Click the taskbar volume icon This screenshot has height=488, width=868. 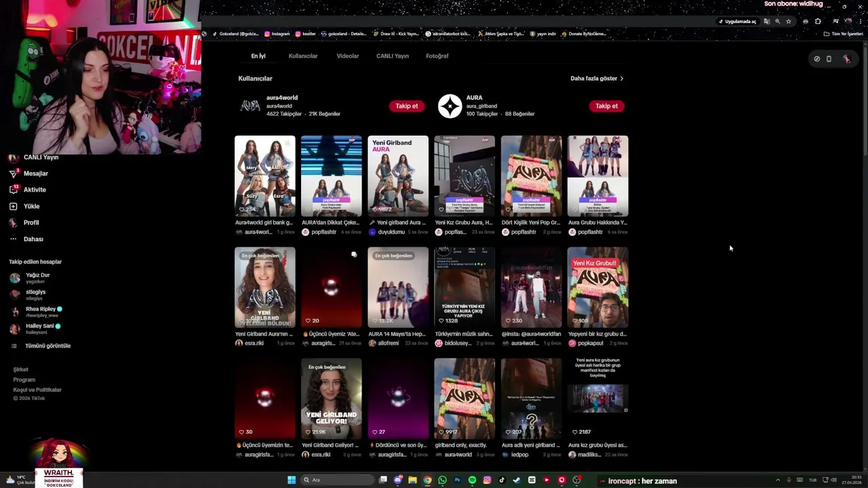click(833, 481)
